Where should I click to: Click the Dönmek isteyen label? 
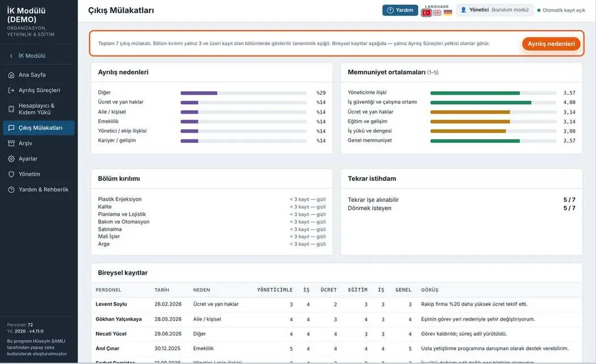(370, 208)
